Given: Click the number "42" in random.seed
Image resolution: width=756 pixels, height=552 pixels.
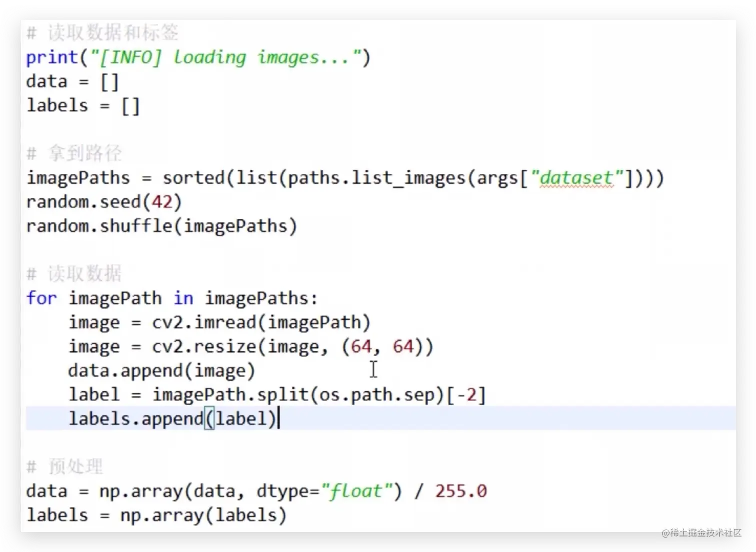Looking at the screenshot, I should (x=162, y=202).
